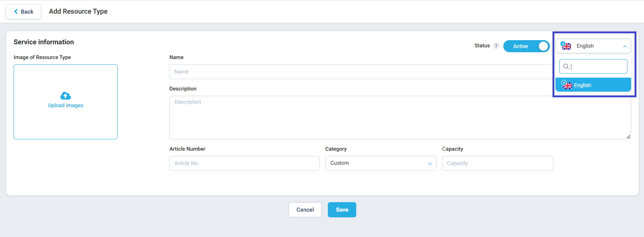Click the Image of Resource Type label
This screenshot has width=644, height=237.
pyautogui.click(x=42, y=57)
